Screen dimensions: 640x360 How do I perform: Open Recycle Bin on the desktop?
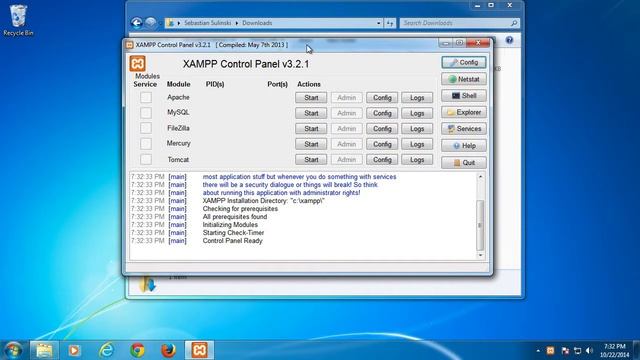coord(18,20)
